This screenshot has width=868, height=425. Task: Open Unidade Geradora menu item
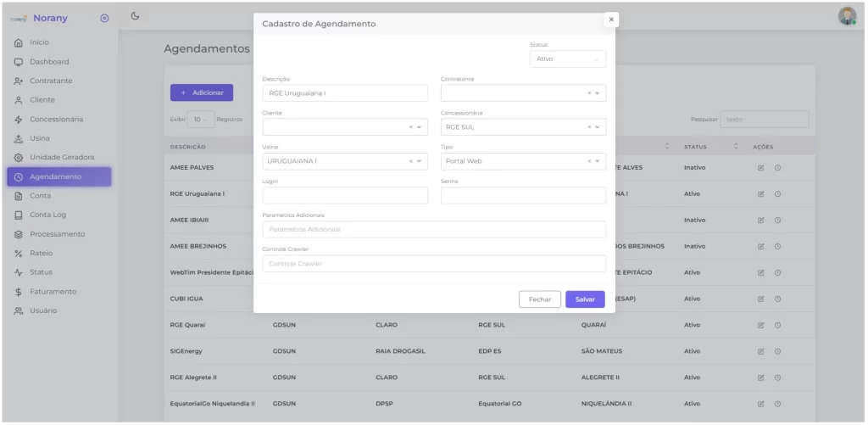pyautogui.click(x=62, y=158)
